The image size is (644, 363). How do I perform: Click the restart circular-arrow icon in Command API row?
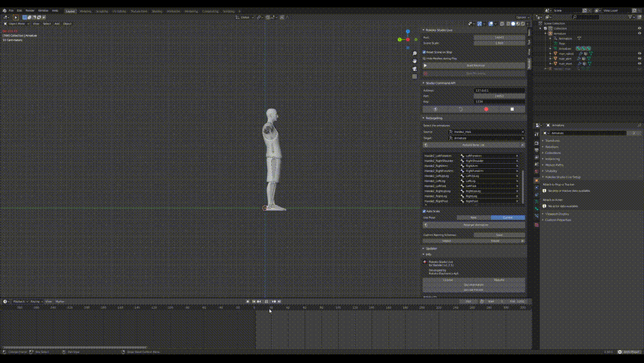461,110
